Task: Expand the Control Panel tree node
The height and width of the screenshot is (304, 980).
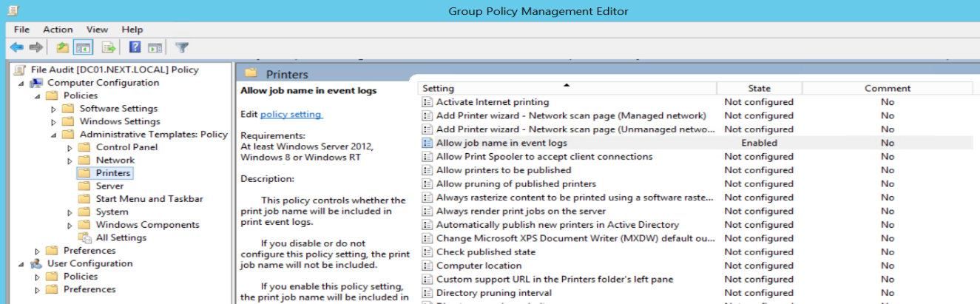Action: coord(70,147)
